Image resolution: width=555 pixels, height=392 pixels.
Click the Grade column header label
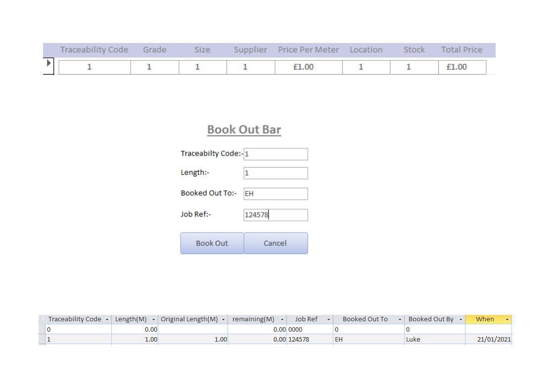pyautogui.click(x=155, y=50)
